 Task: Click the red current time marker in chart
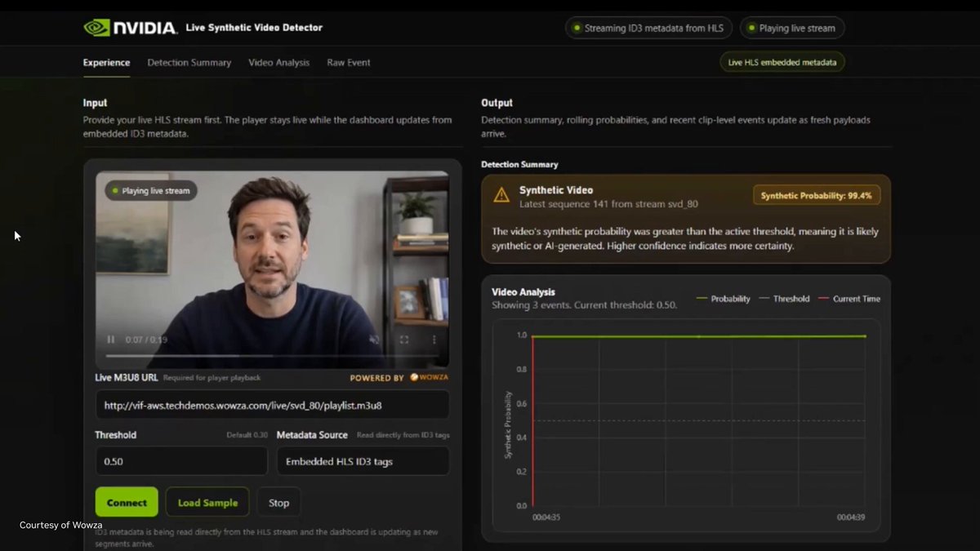(532, 420)
